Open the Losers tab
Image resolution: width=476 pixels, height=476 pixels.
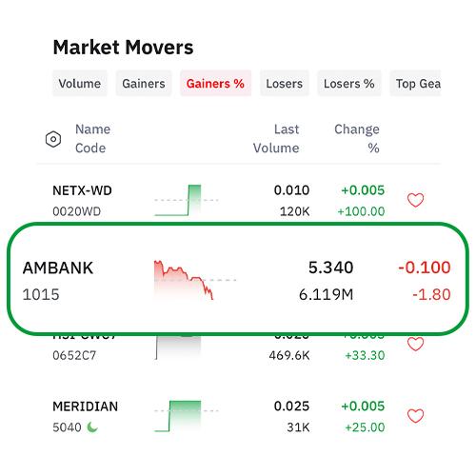tap(285, 84)
